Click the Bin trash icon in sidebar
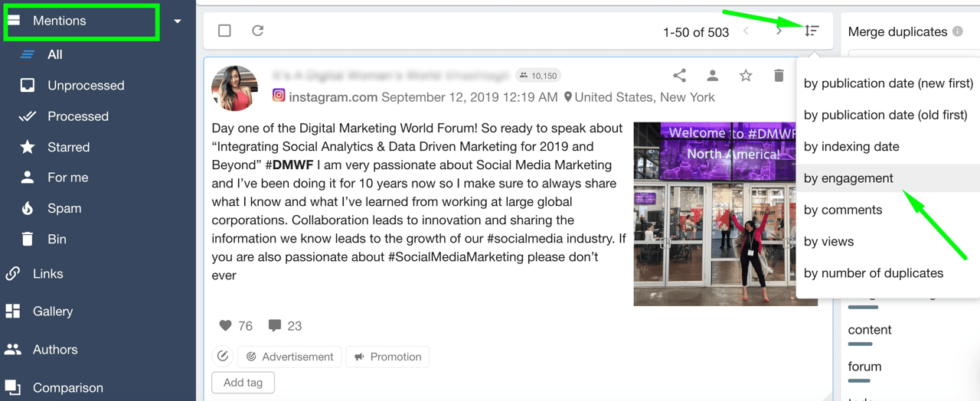The width and height of the screenshot is (980, 401). coord(28,239)
